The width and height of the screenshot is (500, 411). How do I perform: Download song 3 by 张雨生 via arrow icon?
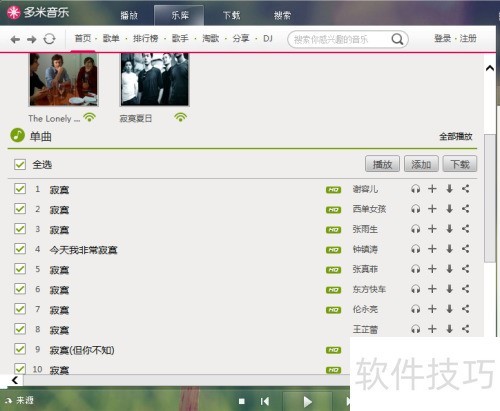(x=449, y=229)
